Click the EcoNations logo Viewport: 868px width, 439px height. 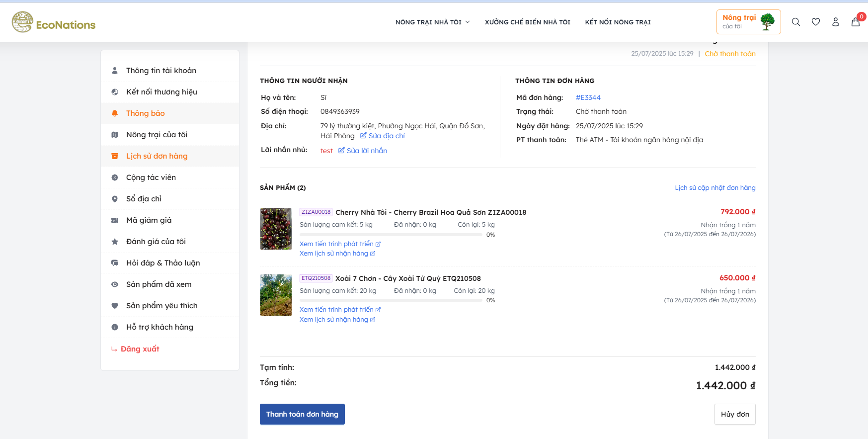click(x=54, y=22)
